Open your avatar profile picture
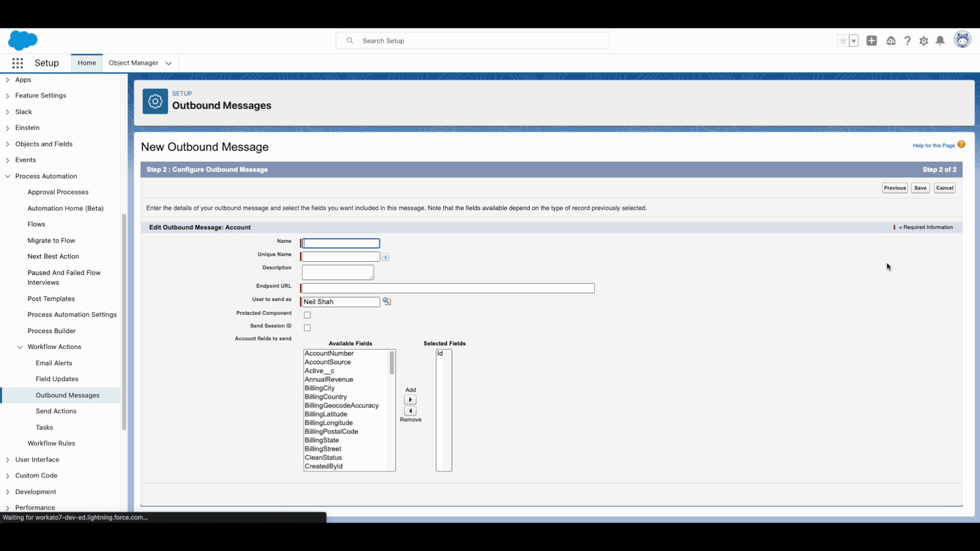Image resolution: width=980 pixels, height=551 pixels. pos(962,39)
